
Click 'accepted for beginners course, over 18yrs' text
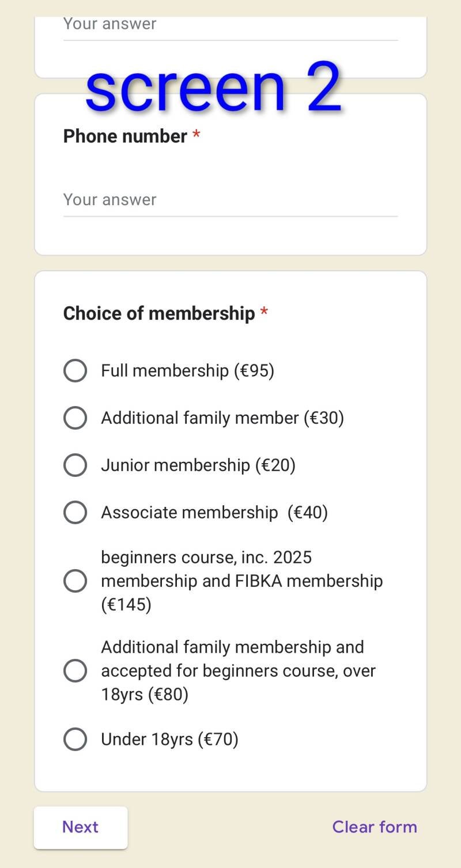click(238, 671)
